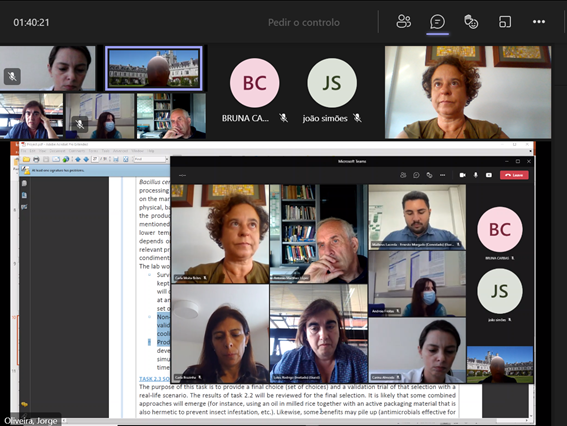
Task: Open chat in shared Teams window
Action: pos(416,175)
